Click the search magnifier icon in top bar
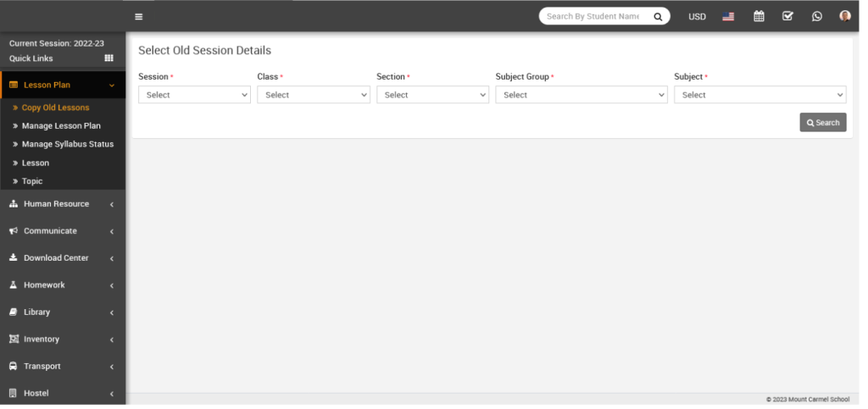868x409 pixels. (x=657, y=16)
